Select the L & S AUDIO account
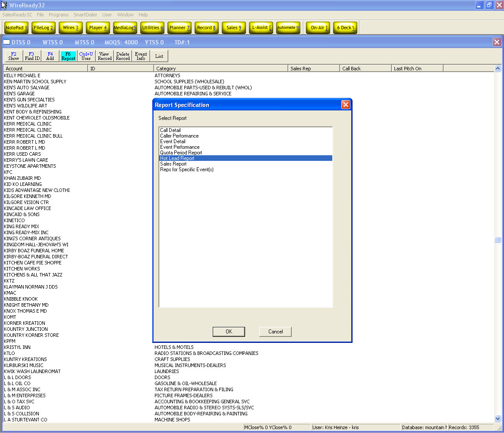Viewport: 504px width, 433px height. 17,408
